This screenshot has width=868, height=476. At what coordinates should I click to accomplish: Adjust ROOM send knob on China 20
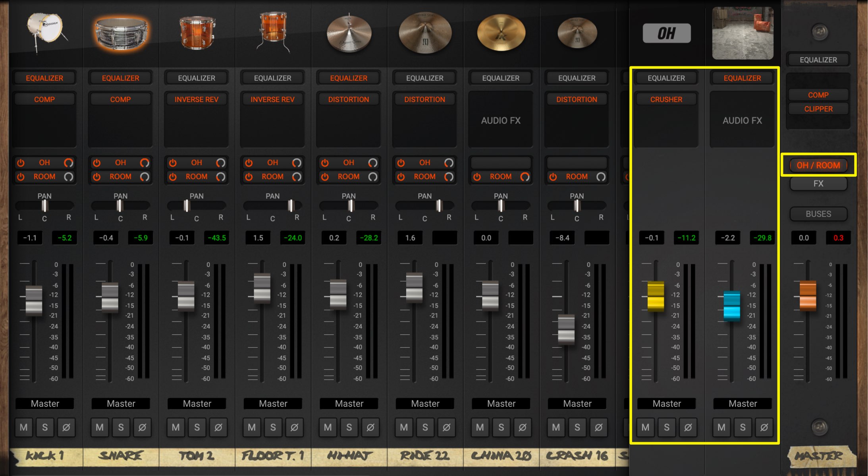[525, 176]
